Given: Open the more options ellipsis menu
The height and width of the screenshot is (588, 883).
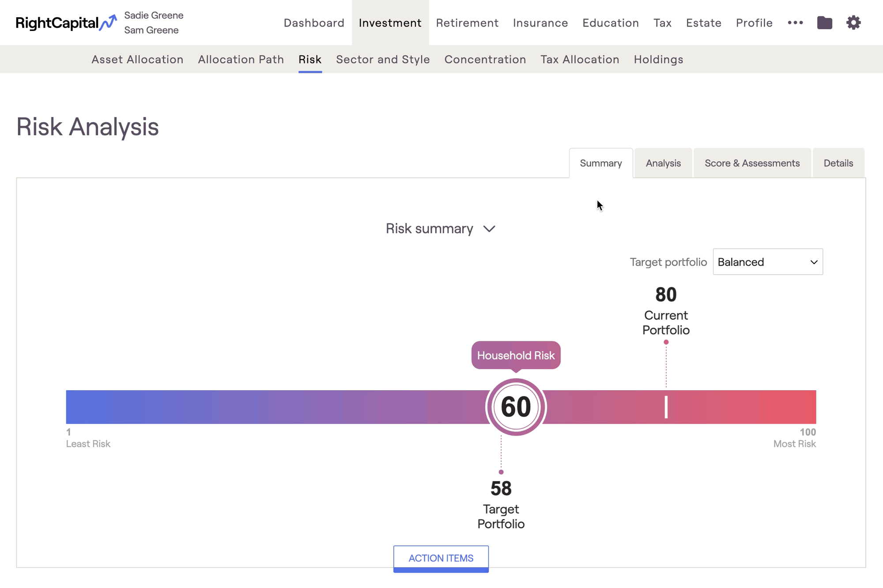Looking at the screenshot, I should click(795, 23).
